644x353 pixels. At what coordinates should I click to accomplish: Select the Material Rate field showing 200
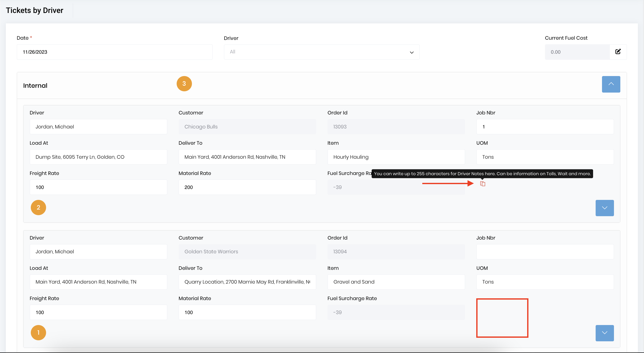[x=247, y=187]
